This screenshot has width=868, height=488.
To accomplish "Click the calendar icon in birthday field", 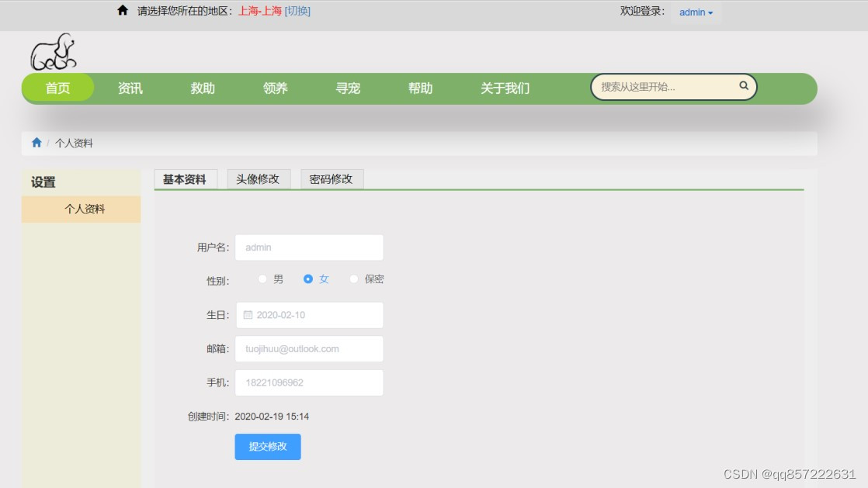I will [248, 315].
